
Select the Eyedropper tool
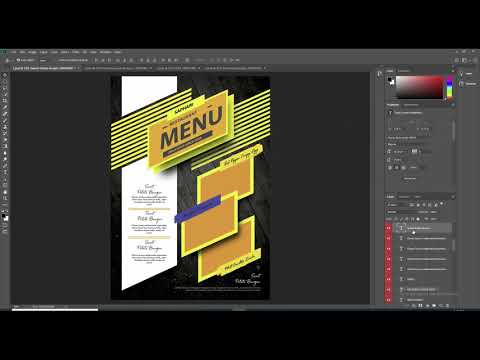coord(5,107)
